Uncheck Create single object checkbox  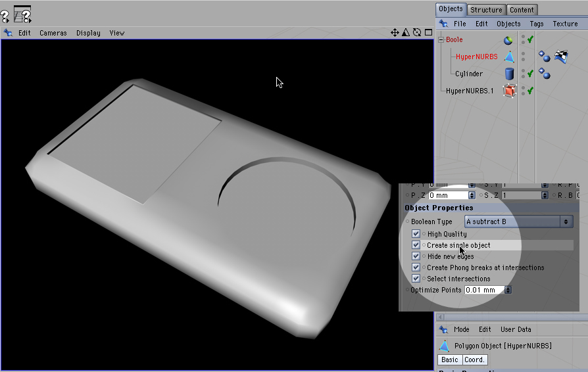(416, 245)
